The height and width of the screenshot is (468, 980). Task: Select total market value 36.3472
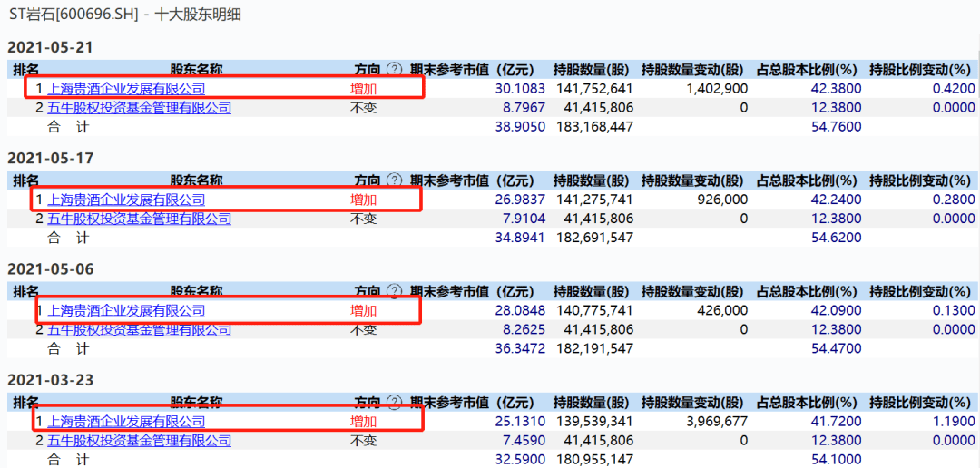coord(520,348)
